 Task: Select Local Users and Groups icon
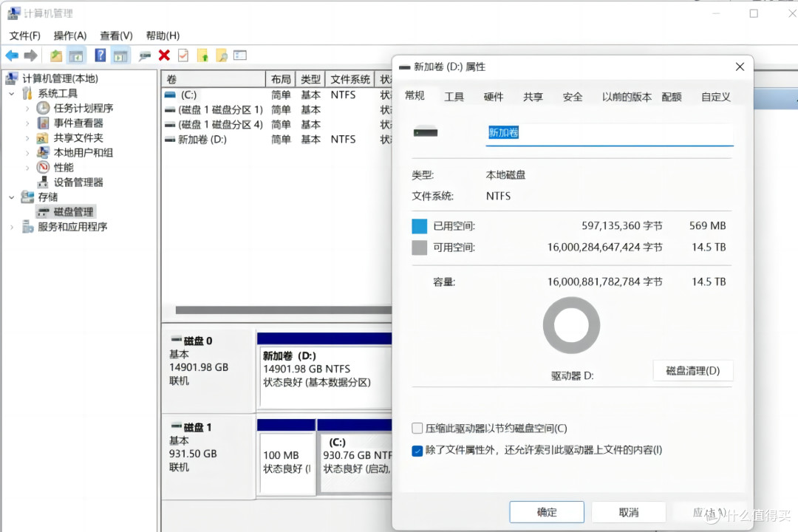[44, 153]
